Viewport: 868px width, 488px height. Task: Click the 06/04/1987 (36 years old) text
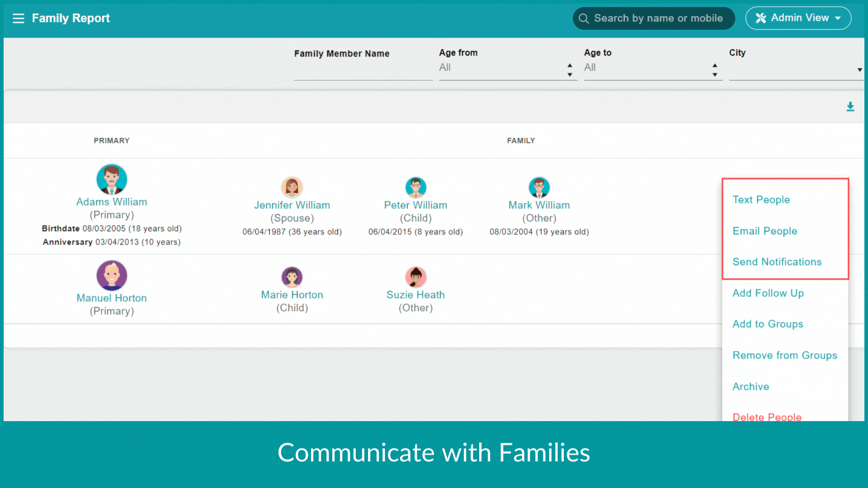point(292,232)
